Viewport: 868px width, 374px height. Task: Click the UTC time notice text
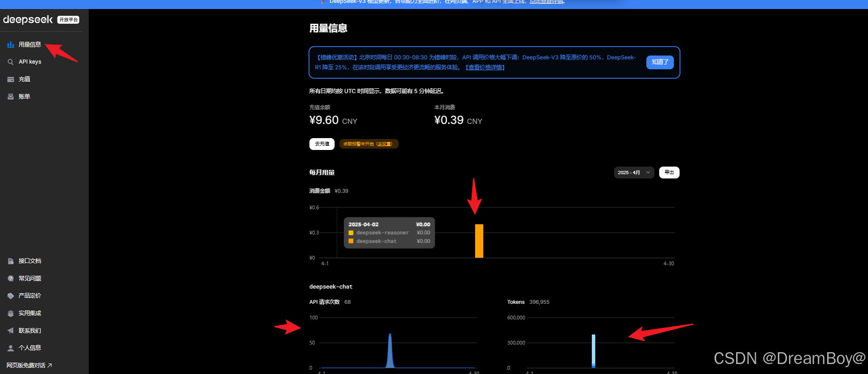377,91
